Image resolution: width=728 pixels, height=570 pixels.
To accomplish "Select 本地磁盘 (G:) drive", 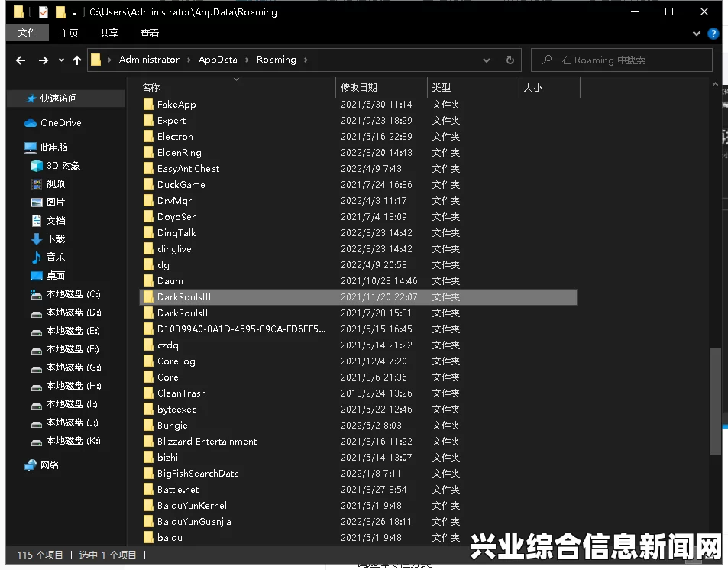I will coord(73,368).
